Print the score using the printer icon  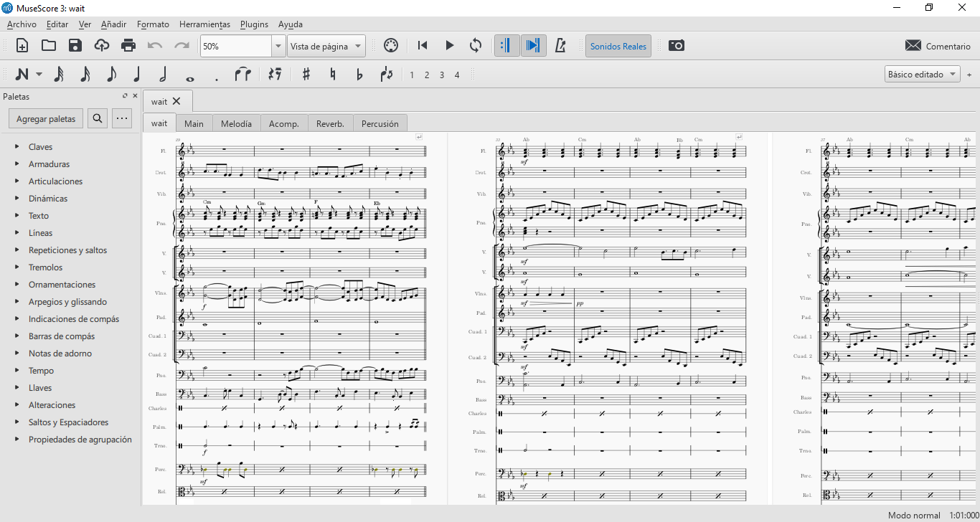(x=128, y=46)
